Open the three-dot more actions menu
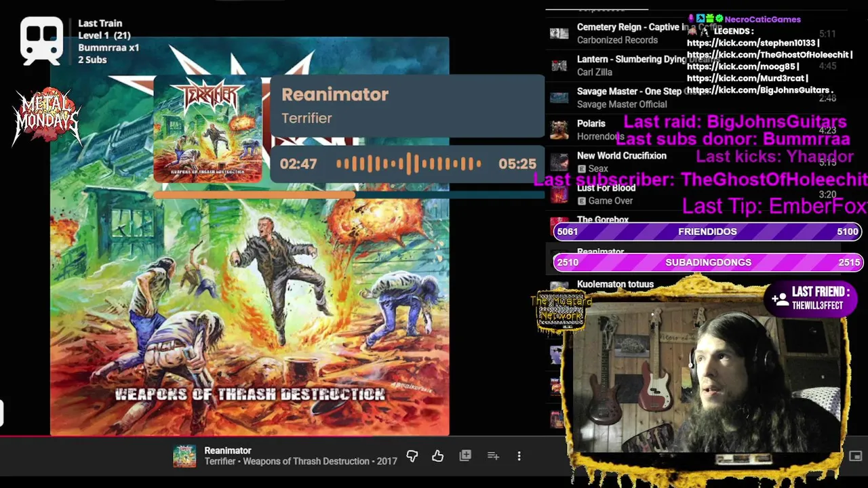The height and width of the screenshot is (488, 868). [519, 456]
